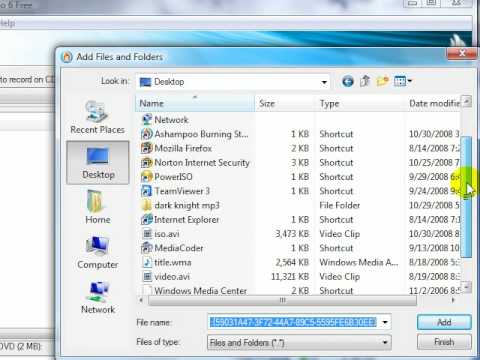The image size is (480, 360).
Task: Click the 3,473 KB size of iso.avi
Action: (x=292, y=234)
